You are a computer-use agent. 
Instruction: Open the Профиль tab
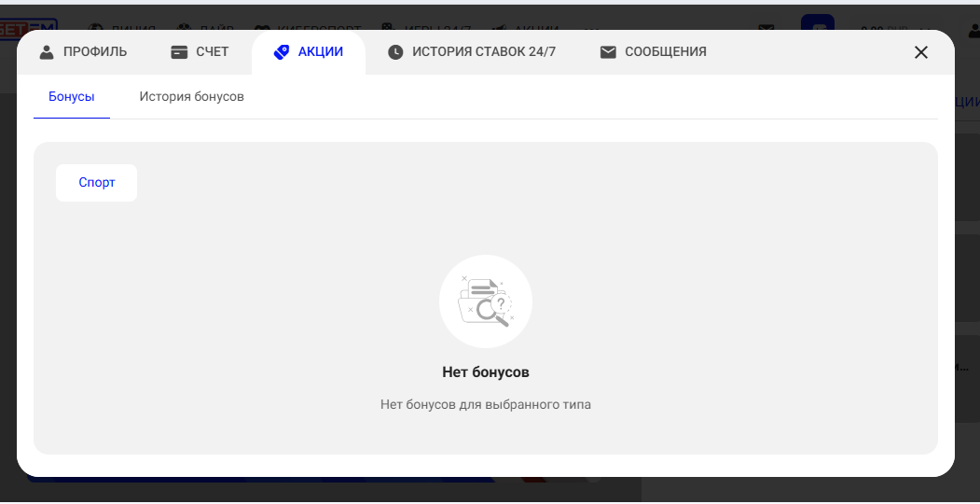[94, 52]
